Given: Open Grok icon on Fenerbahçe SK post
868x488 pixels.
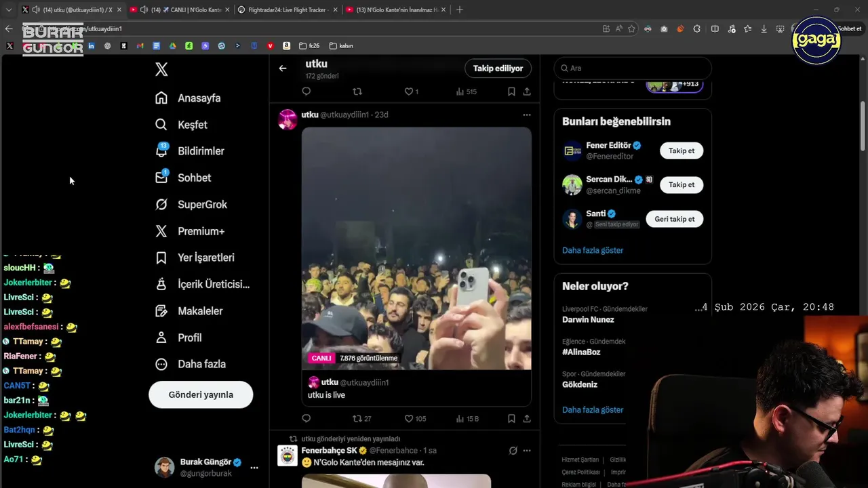Looking at the screenshot, I should [x=513, y=451].
